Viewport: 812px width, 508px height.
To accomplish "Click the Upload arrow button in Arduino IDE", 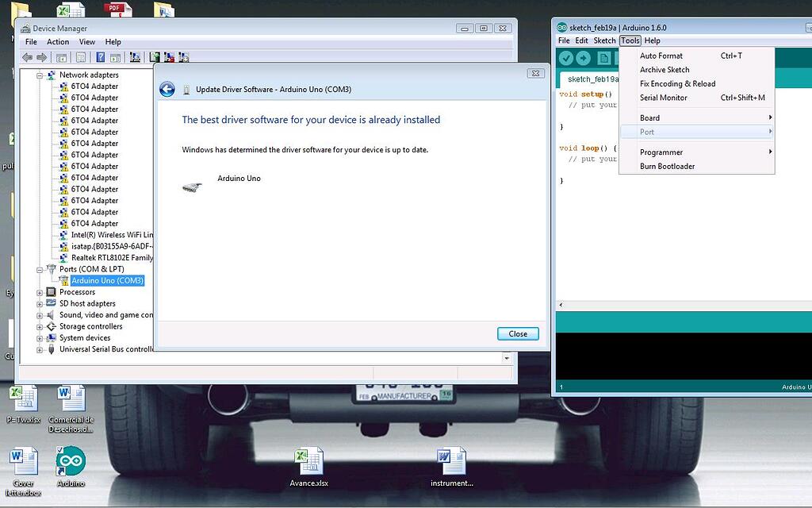I will pyautogui.click(x=583, y=59).
